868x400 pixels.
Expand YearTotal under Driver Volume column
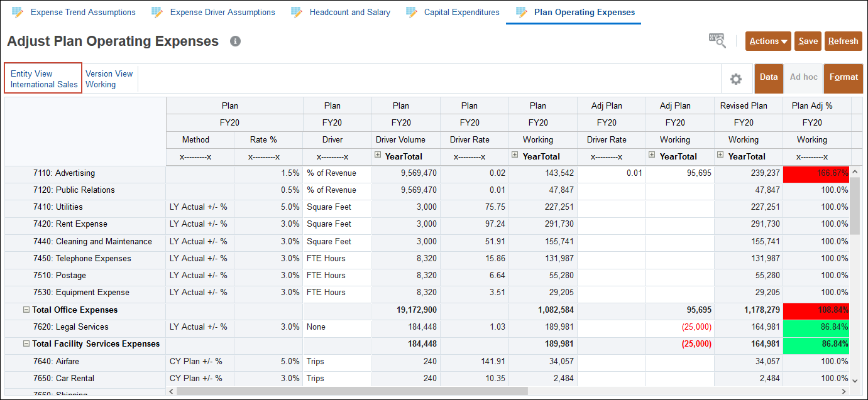(x=378, y=154)
